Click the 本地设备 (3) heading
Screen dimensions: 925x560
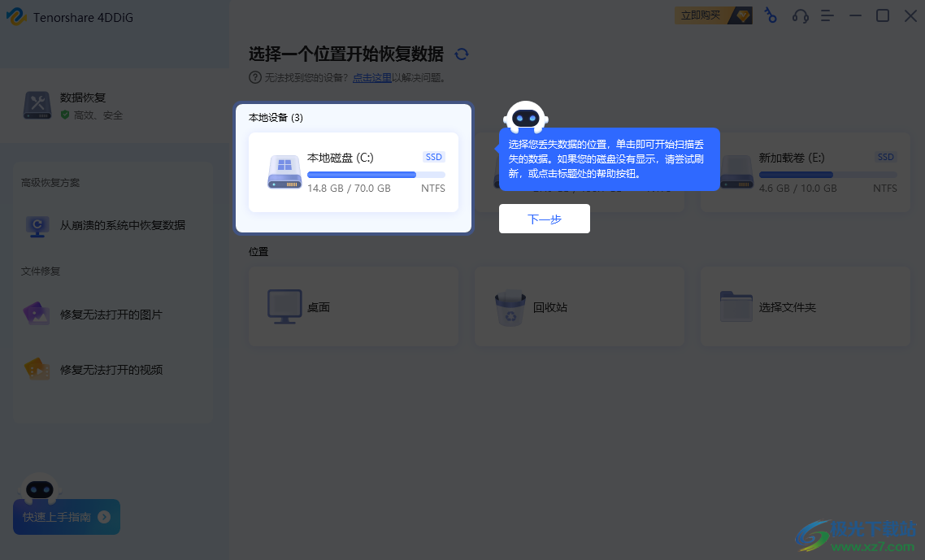pos(276,117)
